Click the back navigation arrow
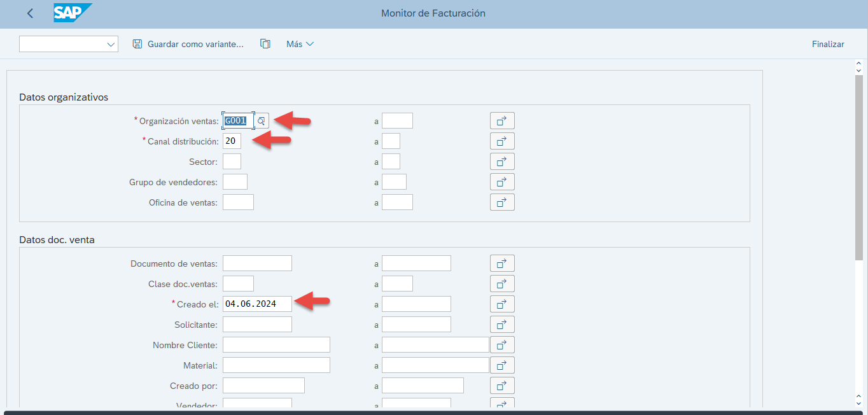868x415 pixels. click(29, 13)
